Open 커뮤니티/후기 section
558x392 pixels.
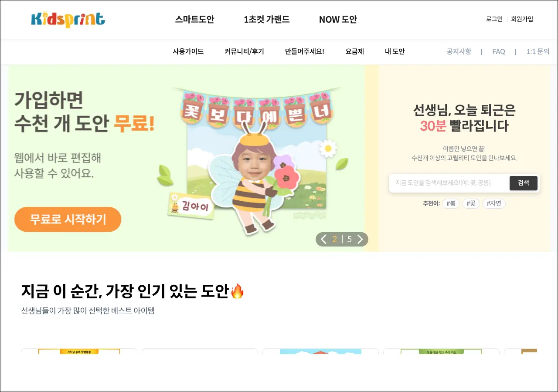(x=244, y=51)
